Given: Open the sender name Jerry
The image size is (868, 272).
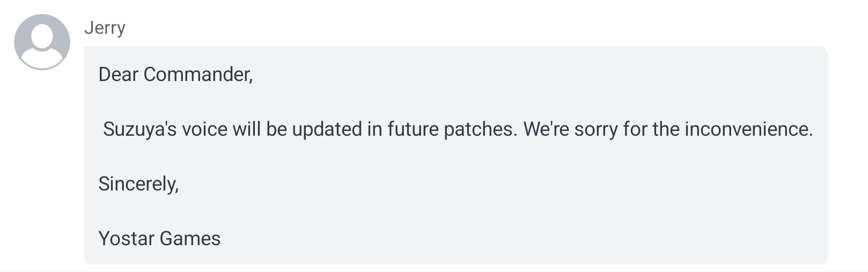Looking at the screenshot, I should coord(105,27).
